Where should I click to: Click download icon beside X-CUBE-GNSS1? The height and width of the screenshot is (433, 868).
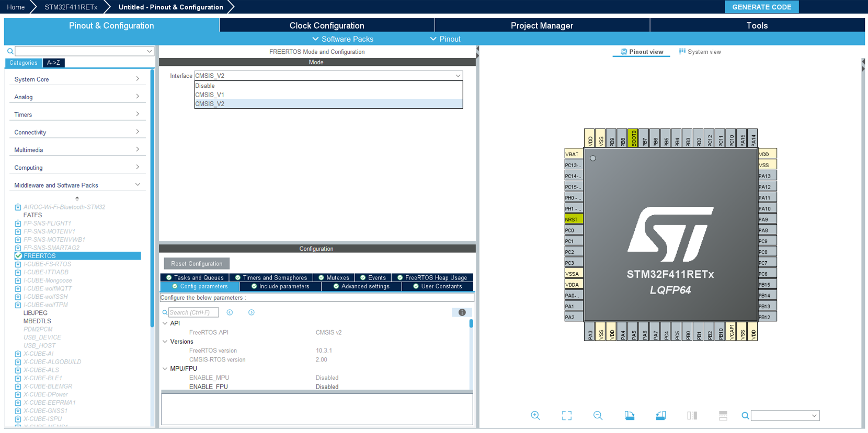tap(18, 411)
